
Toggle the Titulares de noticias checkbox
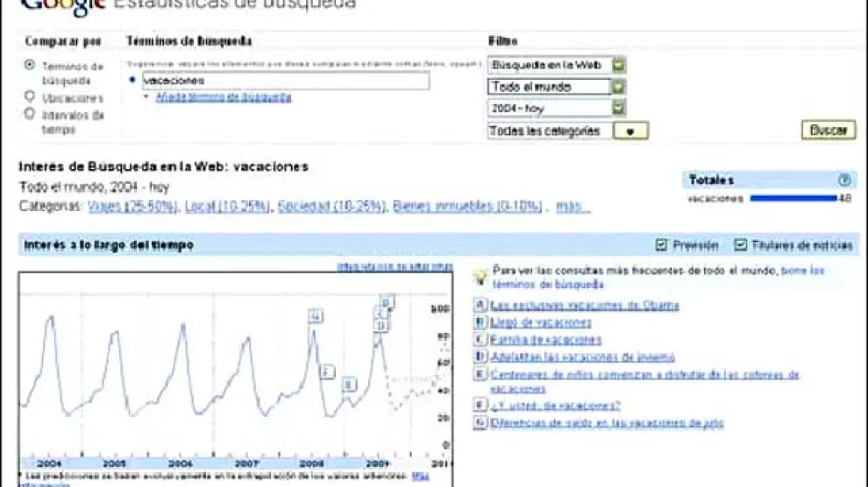point(741,245)
